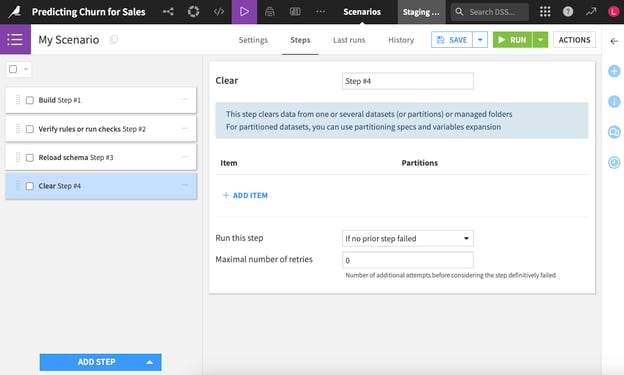This screenshot has width=624, height=375.
Task: Switch to the Settings tab
Action: coord(253,40)
